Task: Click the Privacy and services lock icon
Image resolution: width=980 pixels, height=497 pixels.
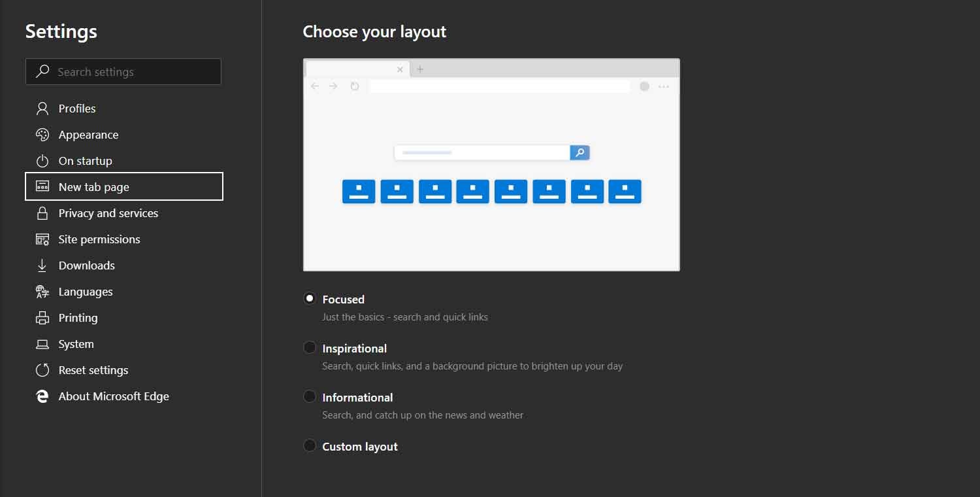Action: pos(42,213)
